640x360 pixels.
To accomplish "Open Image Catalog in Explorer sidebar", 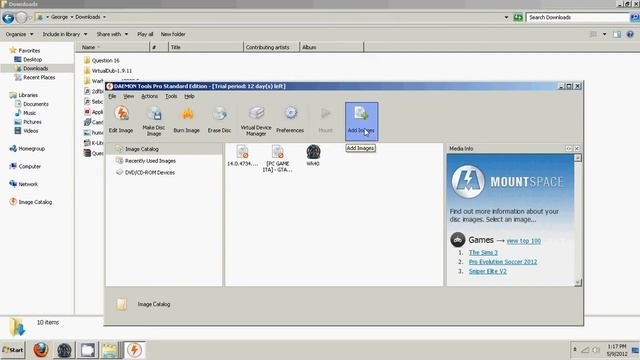I will 31,202.
